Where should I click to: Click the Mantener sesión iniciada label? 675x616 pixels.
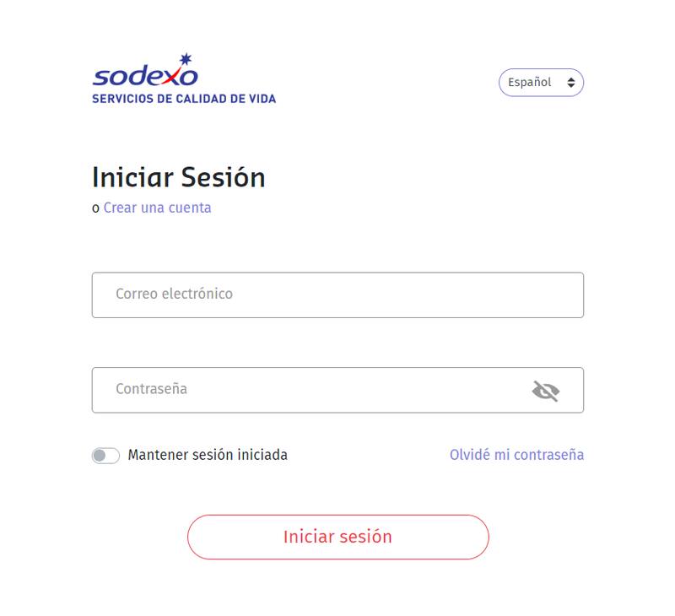pos(208,455)
